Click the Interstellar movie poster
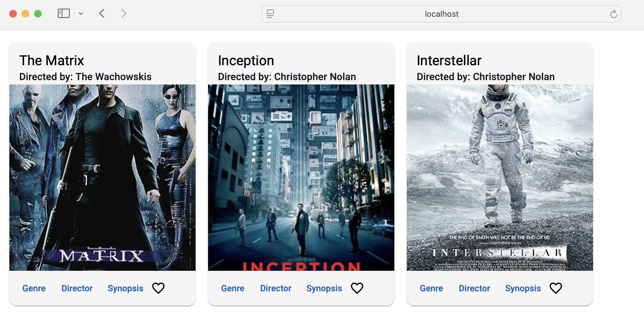 click(x=500, y=177)
